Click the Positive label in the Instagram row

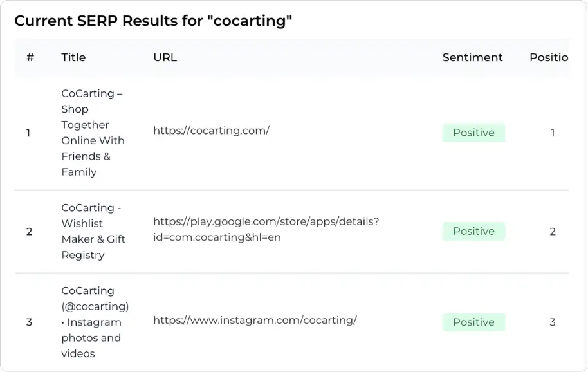click(473, 322)
